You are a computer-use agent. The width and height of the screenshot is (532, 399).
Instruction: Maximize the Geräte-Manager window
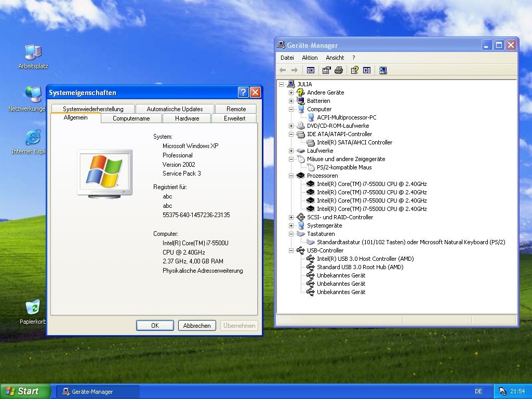(499, 45)
